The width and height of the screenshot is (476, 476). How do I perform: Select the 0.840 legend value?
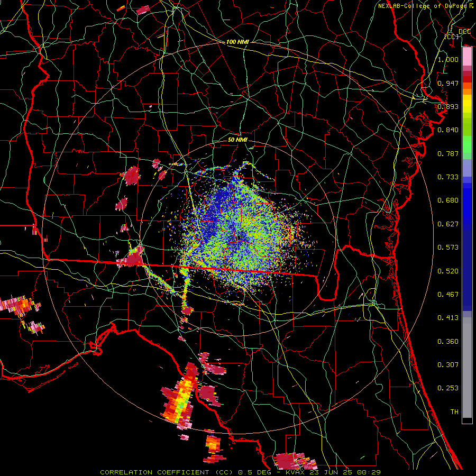click(448, 130)
